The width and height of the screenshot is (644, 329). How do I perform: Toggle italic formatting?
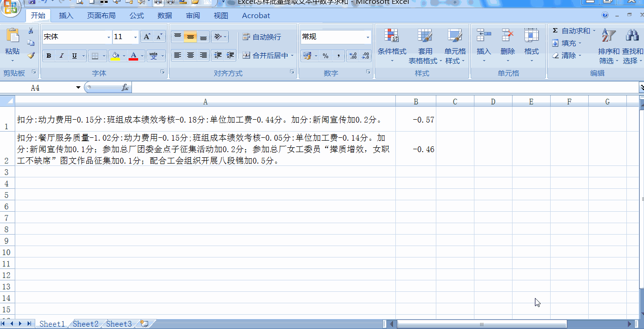(62, 55)
